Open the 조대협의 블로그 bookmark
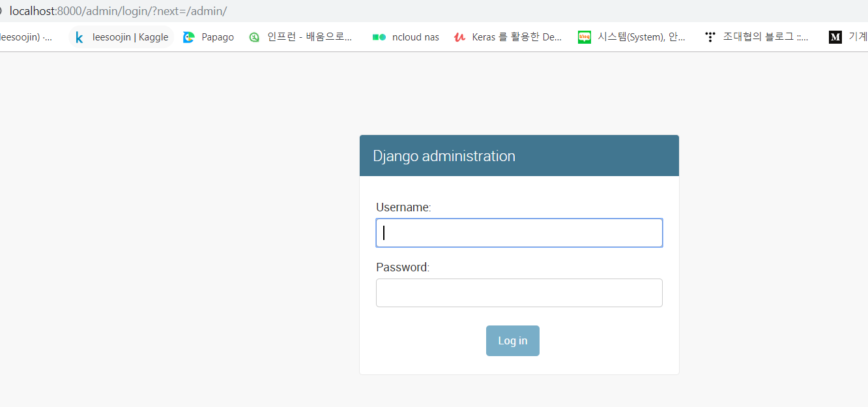Image resolution: width=868 pixels, height=407 pixels. (756, 37)
